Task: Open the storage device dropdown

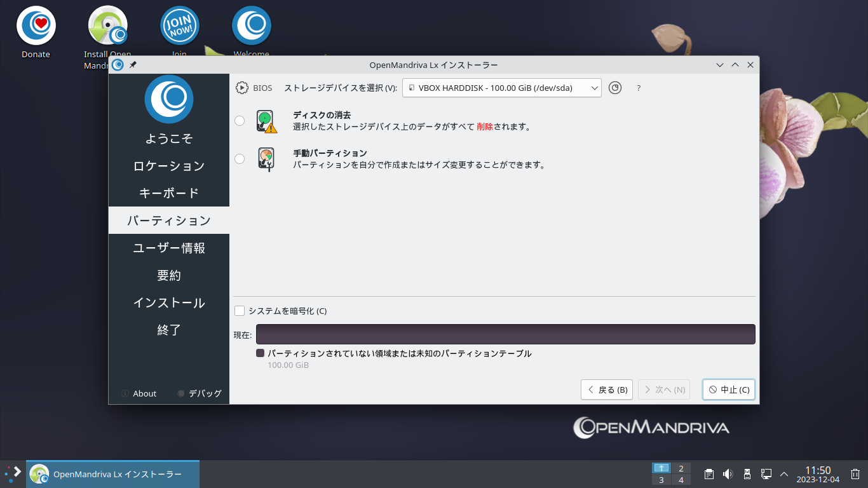Action: [502, 88]
